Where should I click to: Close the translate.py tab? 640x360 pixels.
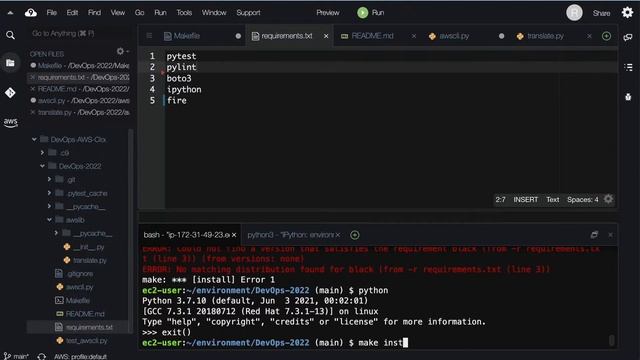(x=589, y=36)
